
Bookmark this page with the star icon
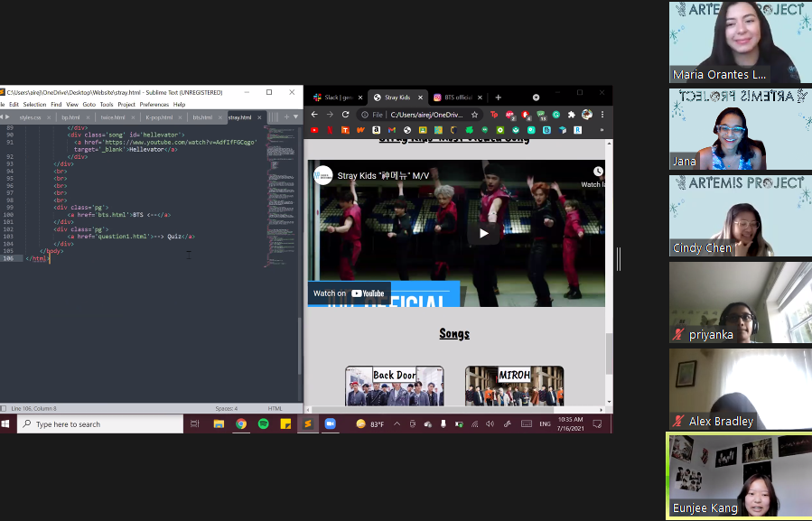point(475,115)
